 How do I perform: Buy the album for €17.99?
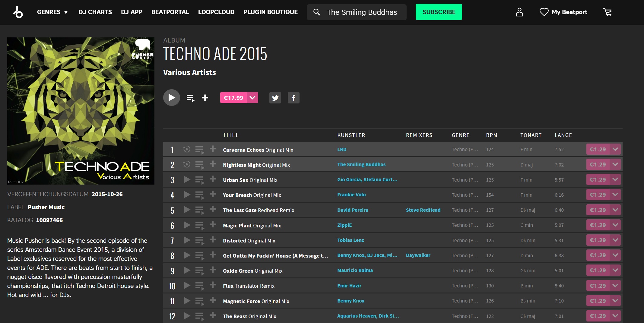tap(233, 98)
